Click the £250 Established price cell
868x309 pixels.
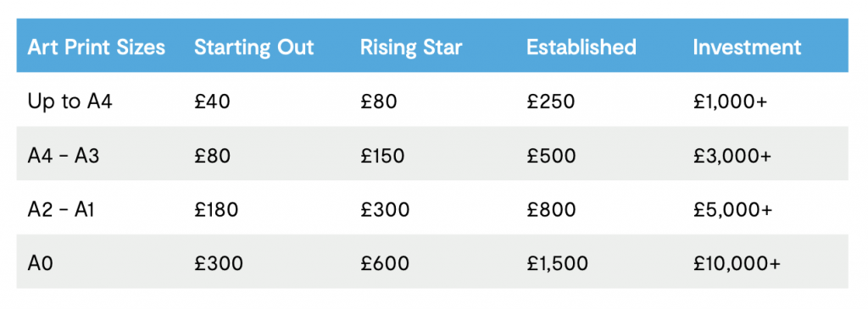pos(551,102)
